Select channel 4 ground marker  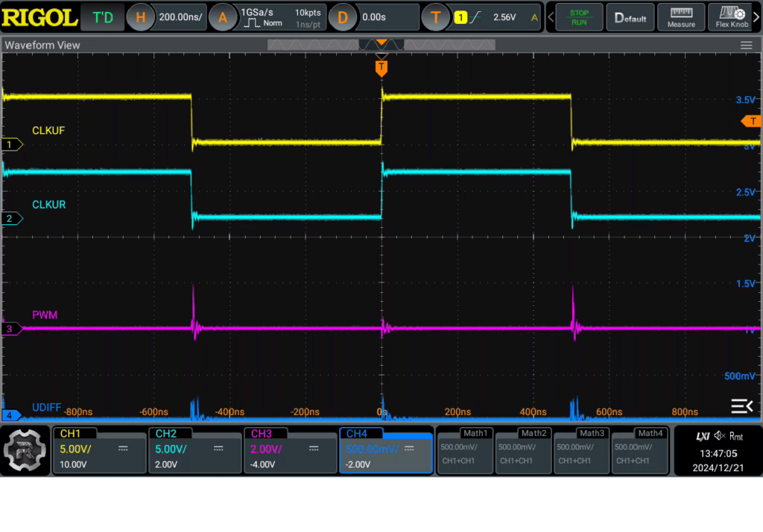(12, 415)
